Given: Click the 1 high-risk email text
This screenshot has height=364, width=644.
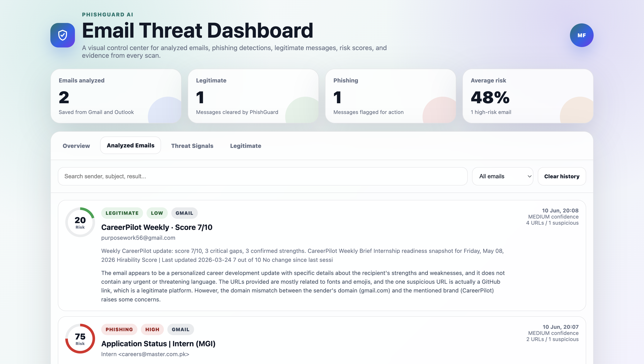Looking at the screenshot, I should (x=491, y=112).
